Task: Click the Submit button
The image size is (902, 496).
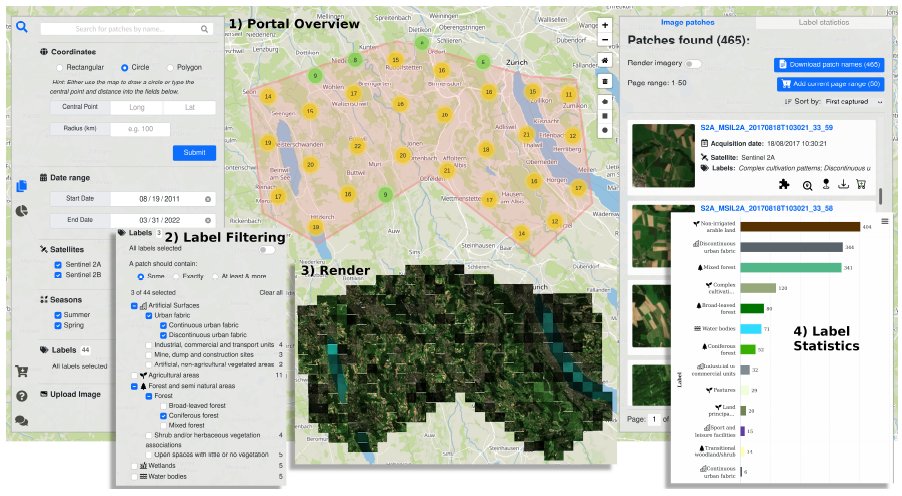Action: (193, 153)
